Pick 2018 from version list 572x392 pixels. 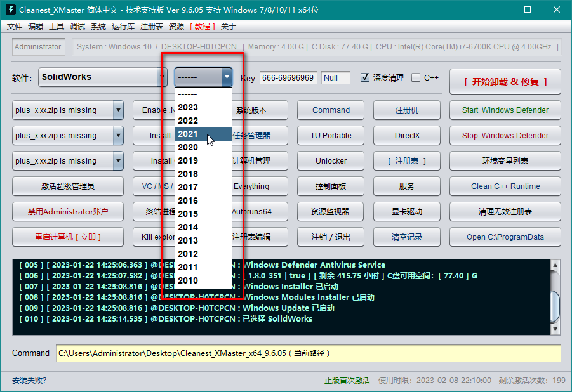click(203, 174)
